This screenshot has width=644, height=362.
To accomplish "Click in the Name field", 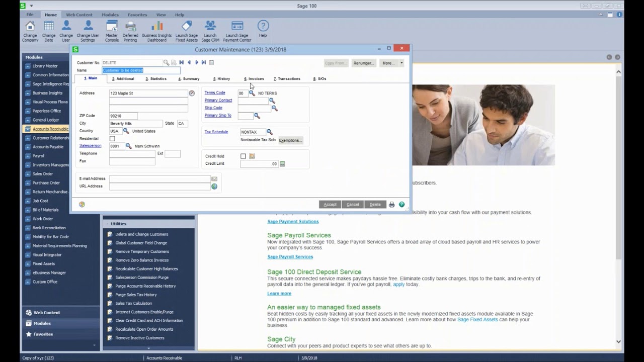I will tap(141, 70).
